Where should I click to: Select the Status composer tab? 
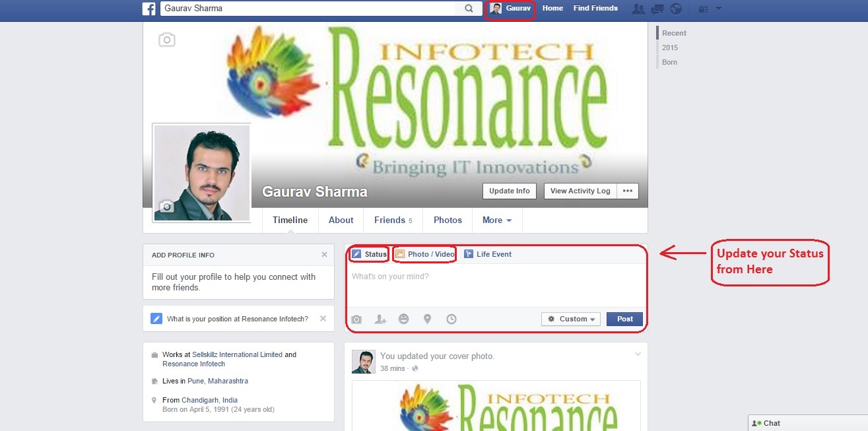369,254
